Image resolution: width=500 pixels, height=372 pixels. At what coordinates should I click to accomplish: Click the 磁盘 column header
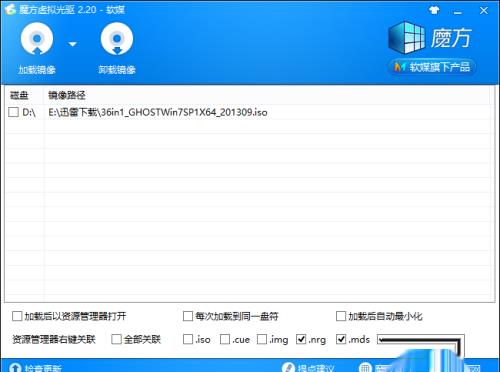pyautogui.click(x=19, y=95)
